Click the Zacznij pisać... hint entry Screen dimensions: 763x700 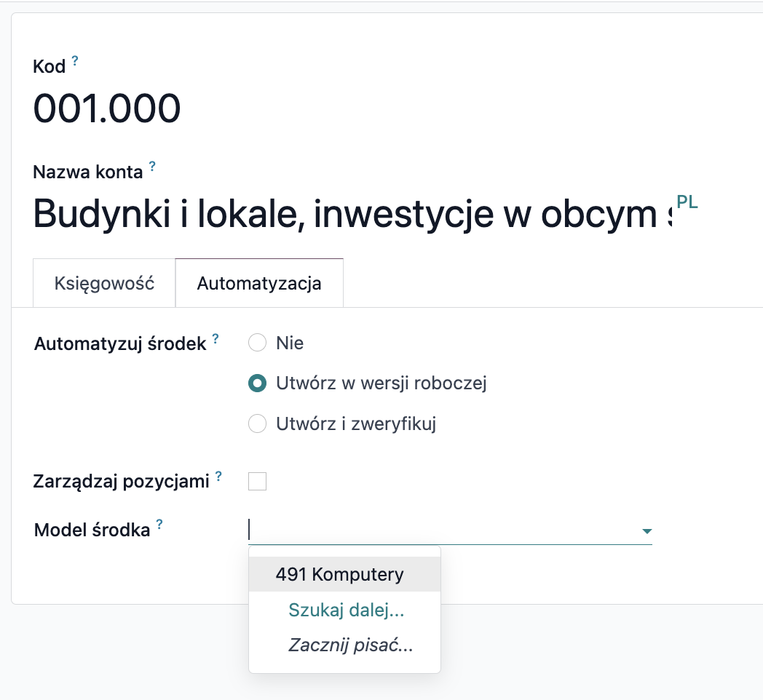coord(350,645)
